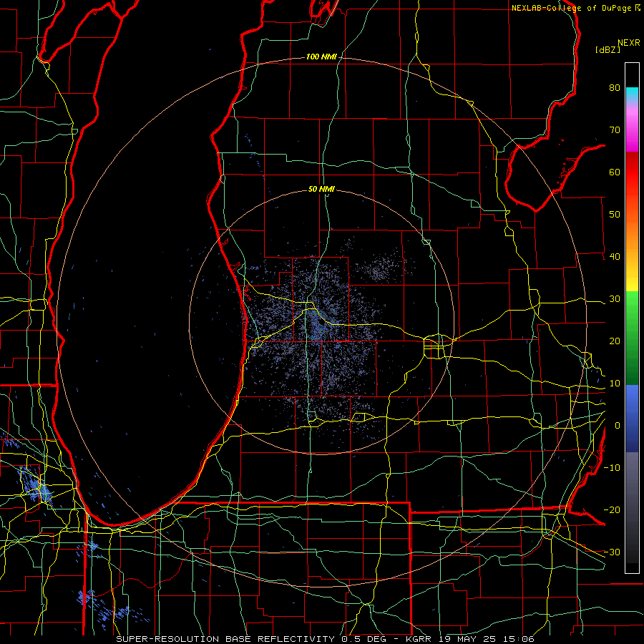Click the 0 value on the dBZ scale
This screenshot has height=644, width=644.
coord(618,426)
